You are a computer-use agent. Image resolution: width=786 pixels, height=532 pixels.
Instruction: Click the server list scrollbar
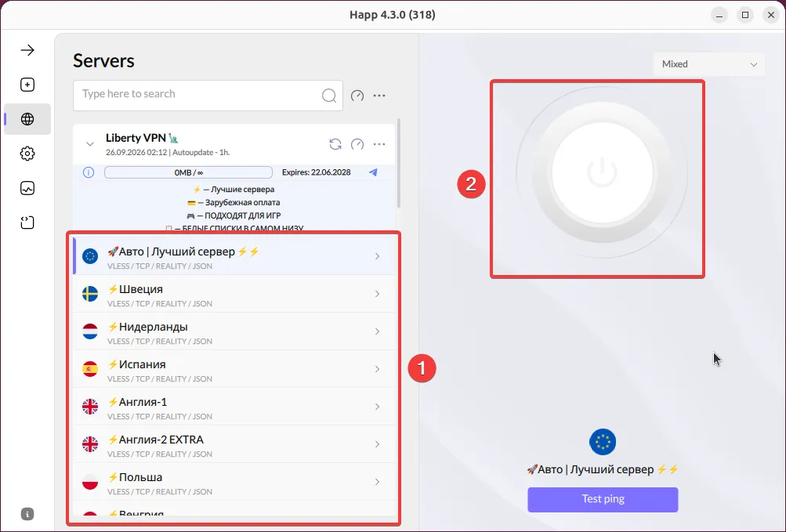[399, 163]
